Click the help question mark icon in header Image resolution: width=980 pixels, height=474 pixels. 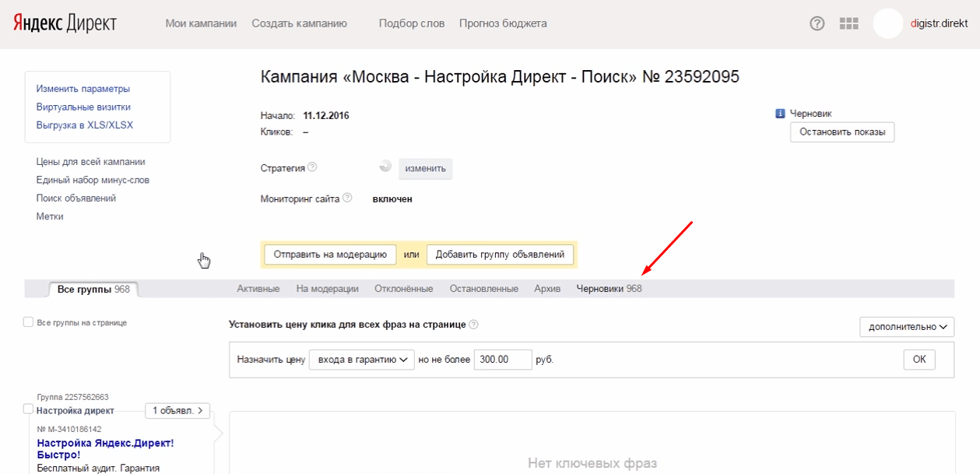(x=817, y=23)
